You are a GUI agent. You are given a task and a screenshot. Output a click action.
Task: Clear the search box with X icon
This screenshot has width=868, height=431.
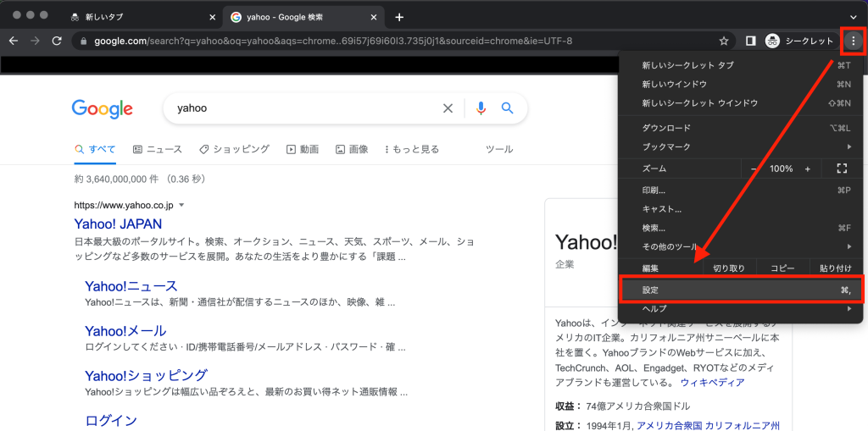tap(448, 108)
